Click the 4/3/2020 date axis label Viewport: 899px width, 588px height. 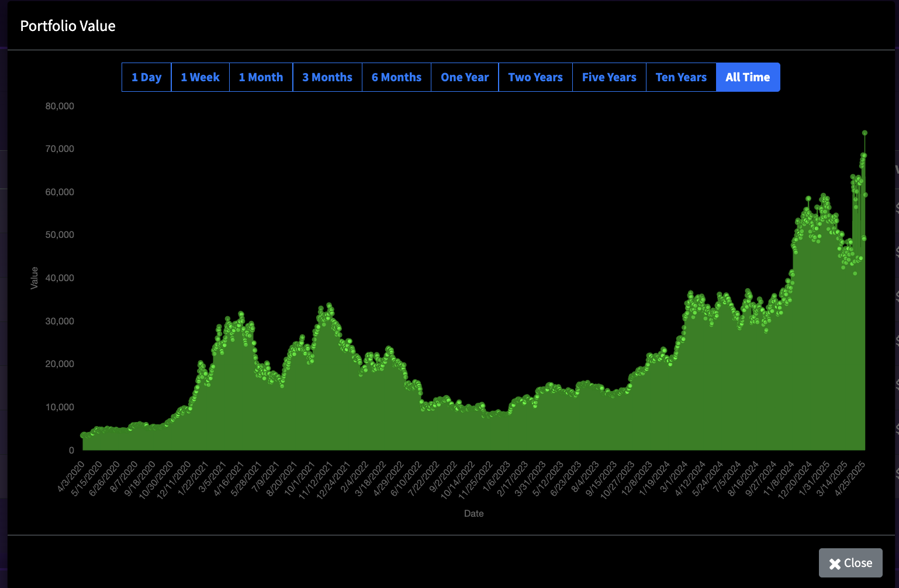pyautogui.click(x=72, y=477)
